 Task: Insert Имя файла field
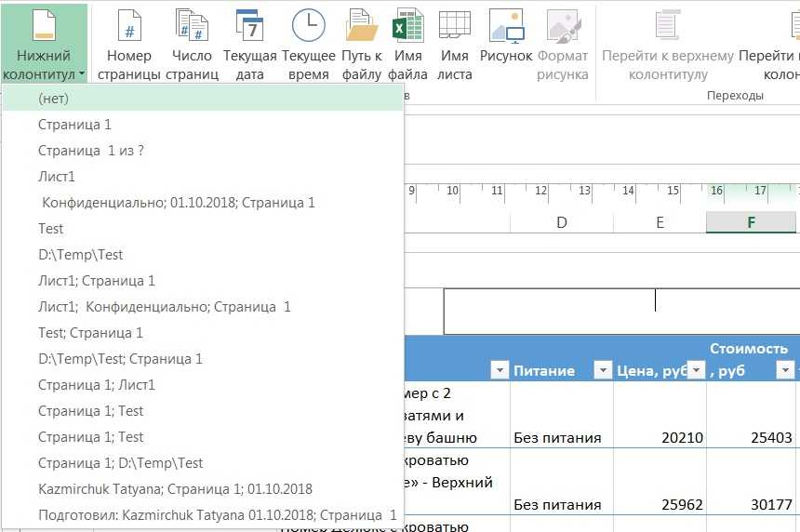pyautogui.click(x=407, y=44)
